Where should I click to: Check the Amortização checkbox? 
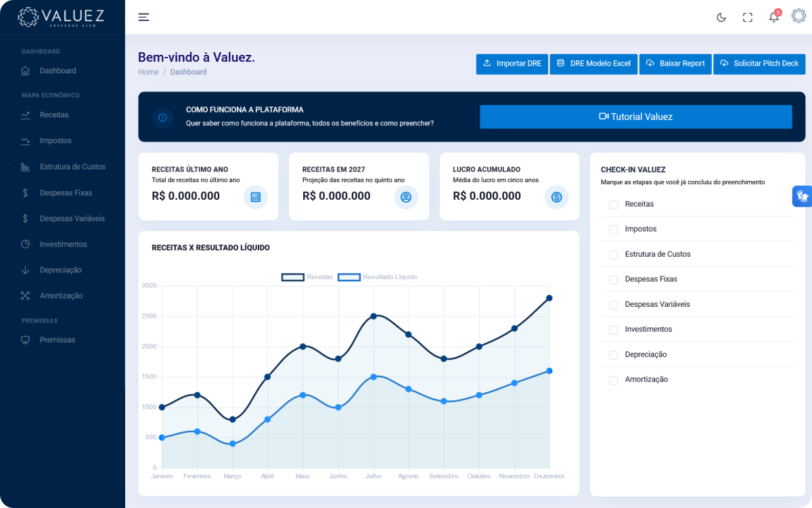614,380
